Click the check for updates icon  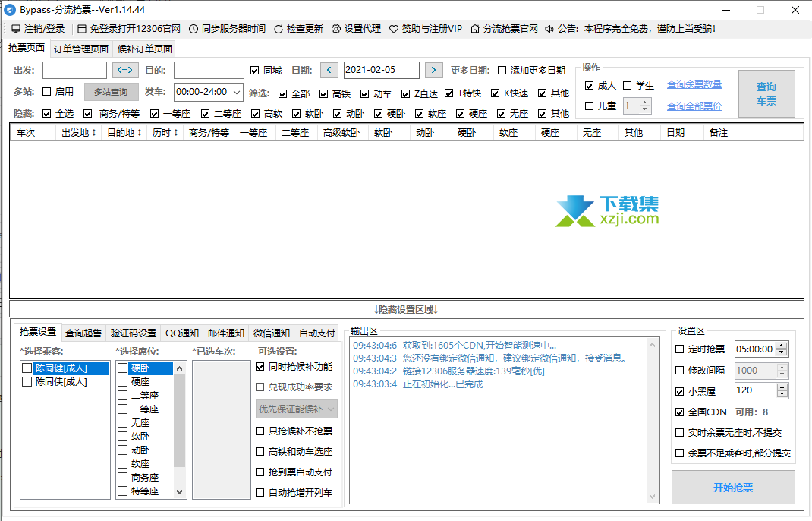coord(279,29)
